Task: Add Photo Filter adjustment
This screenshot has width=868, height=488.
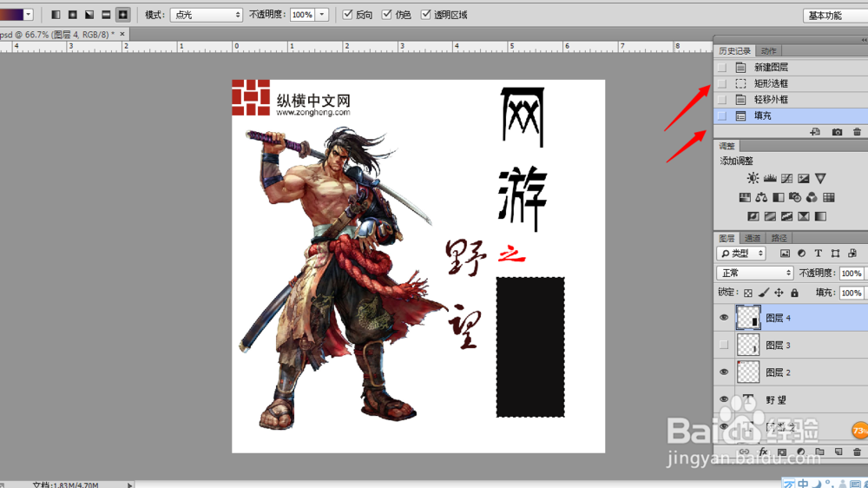Action: pos(795,198)
